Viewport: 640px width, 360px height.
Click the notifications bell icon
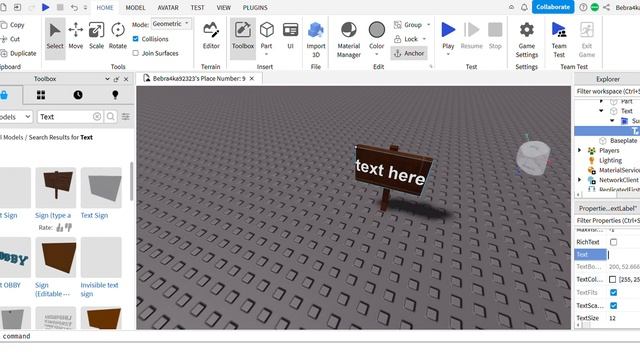pos(524,7)
